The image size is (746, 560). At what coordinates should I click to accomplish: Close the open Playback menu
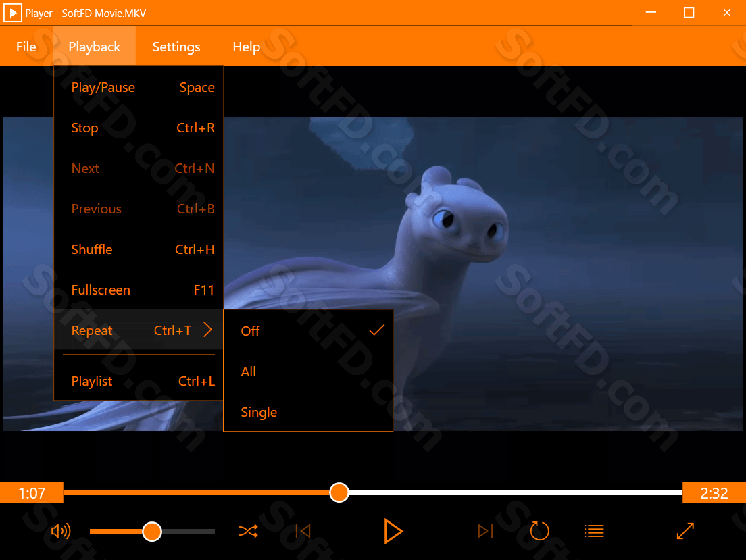[x=94, y=47]
